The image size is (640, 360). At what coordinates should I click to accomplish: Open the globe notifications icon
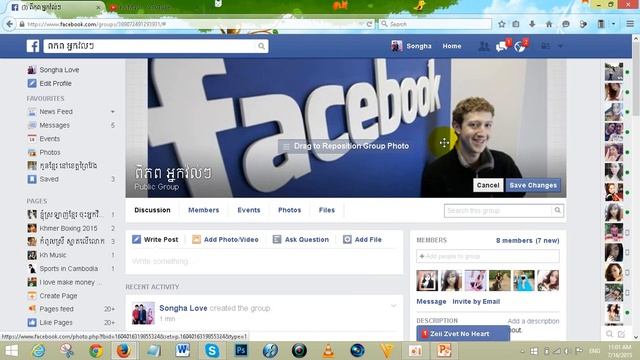[520, 46]
